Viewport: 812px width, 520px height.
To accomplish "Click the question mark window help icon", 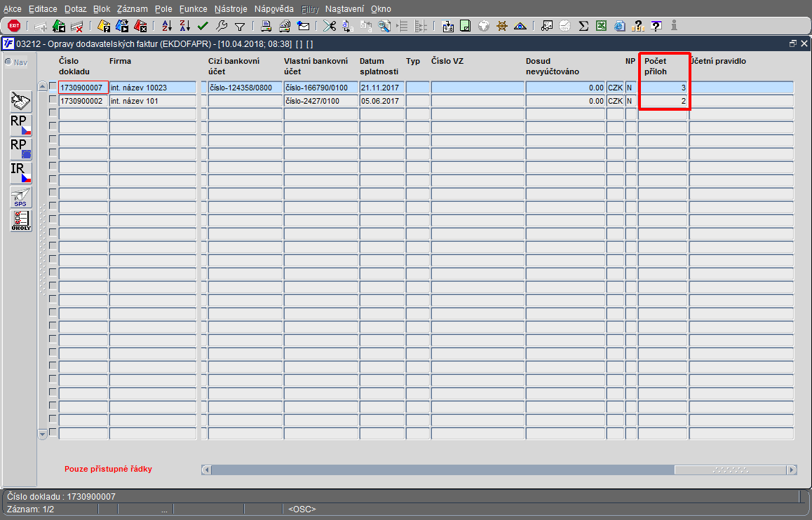I will tap(656, 25).
